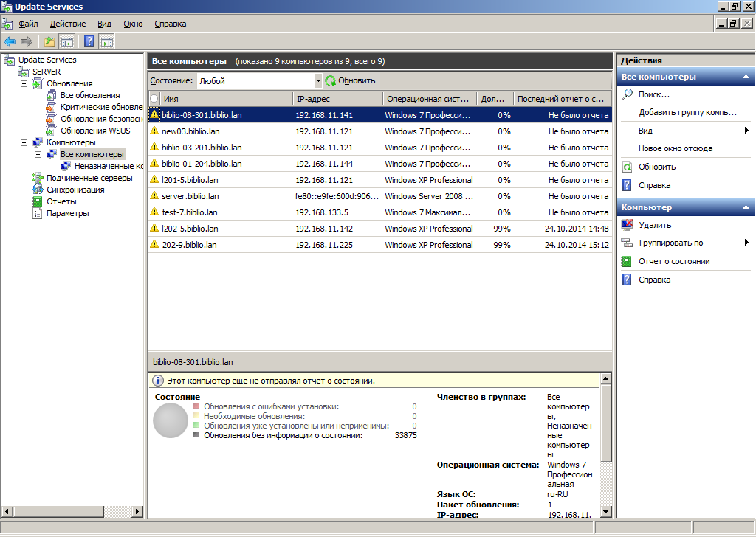This screenshot has height=537, width=756.
Task: Click Новое окно отсюда action
Action: tap(675, 148)
